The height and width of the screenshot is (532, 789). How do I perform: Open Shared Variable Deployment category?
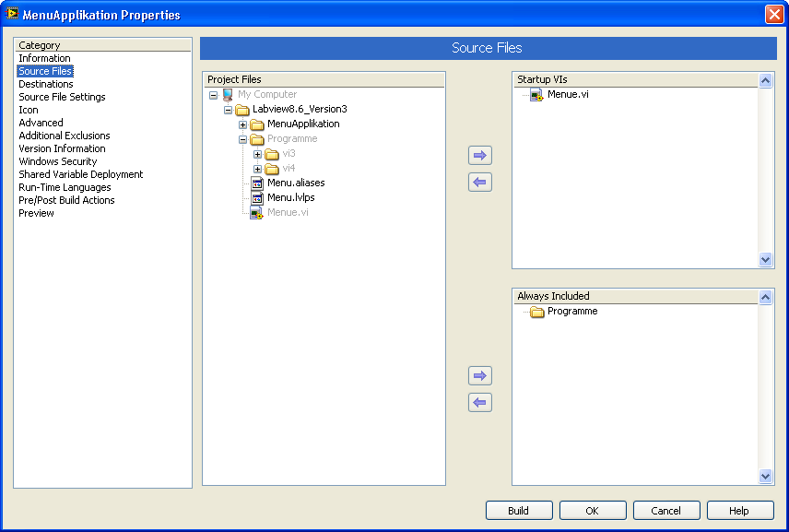click(80, 174)
